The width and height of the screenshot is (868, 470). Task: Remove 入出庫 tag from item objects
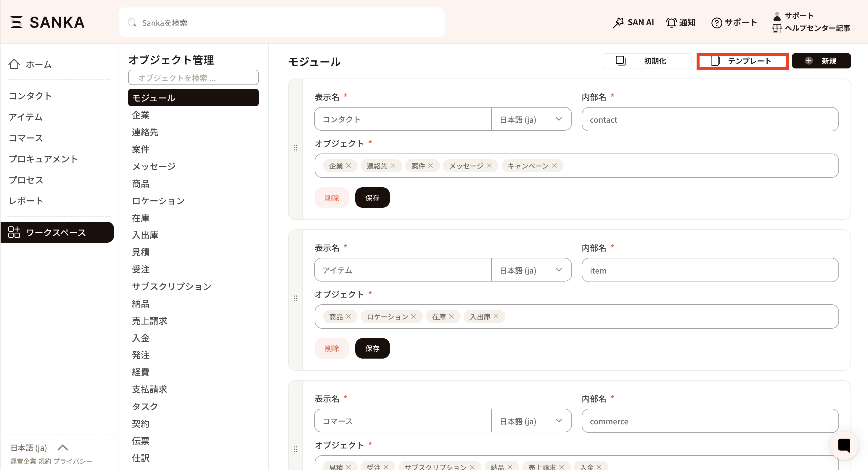tap(496, 316)
